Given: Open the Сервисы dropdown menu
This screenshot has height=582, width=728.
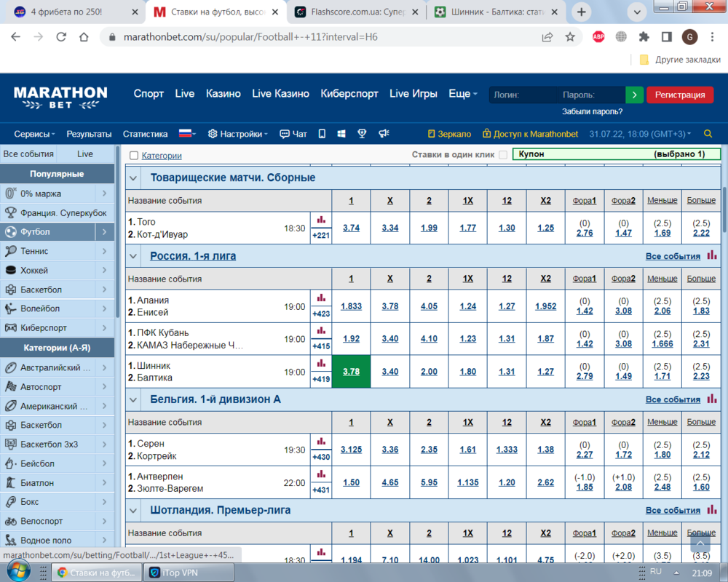Looking at the screenshot, I should 34,134.
